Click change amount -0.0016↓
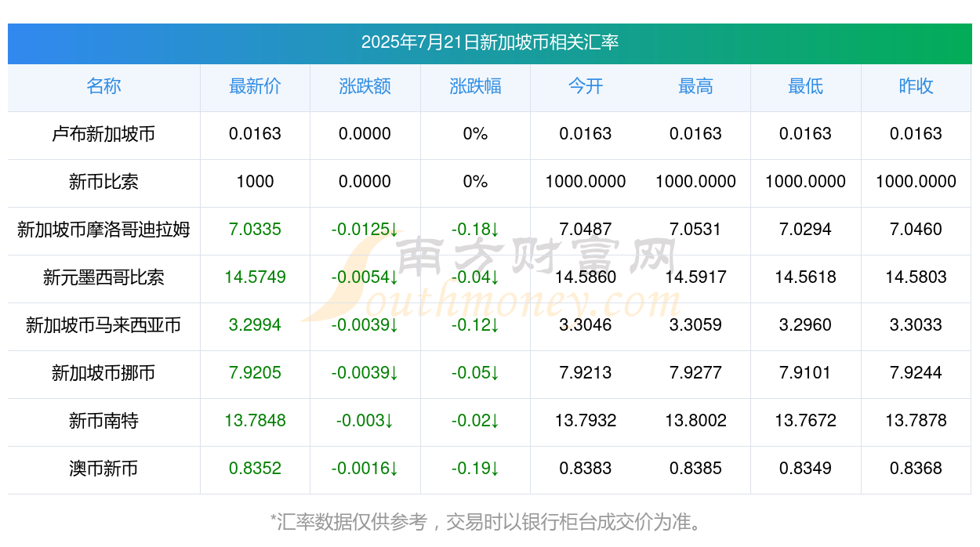 tap(365, 469)
